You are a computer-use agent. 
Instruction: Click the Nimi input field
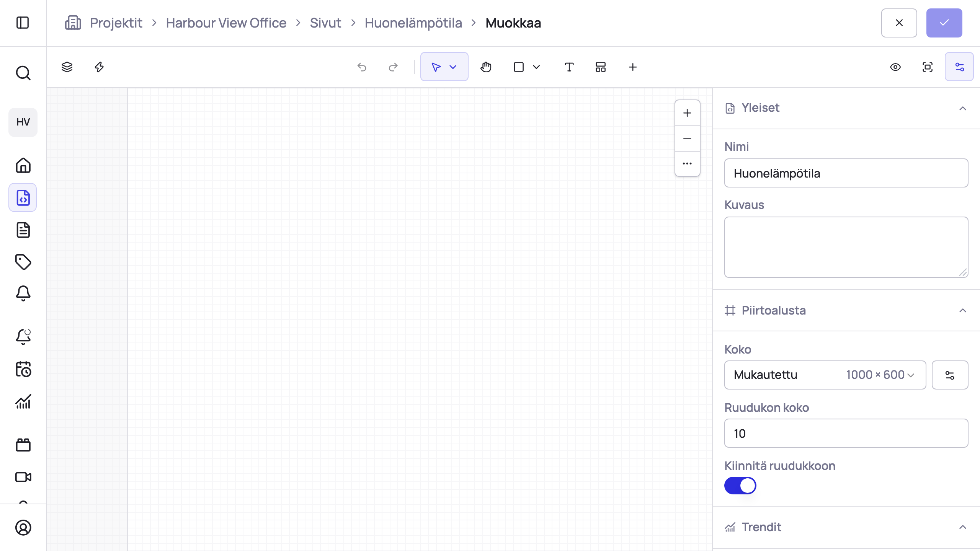[x=846, y=173]
